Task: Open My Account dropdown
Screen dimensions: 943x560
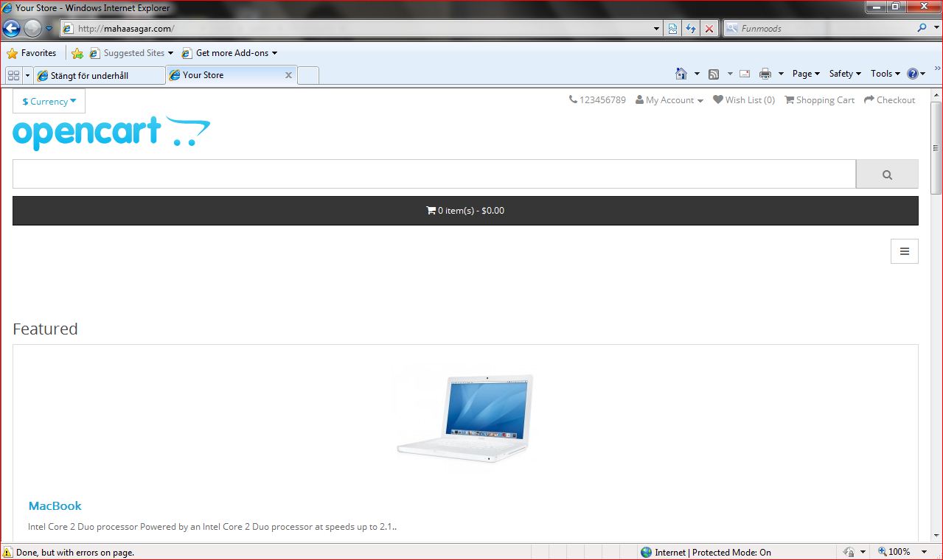Action: pyautogui.click(x=669, y=100)
